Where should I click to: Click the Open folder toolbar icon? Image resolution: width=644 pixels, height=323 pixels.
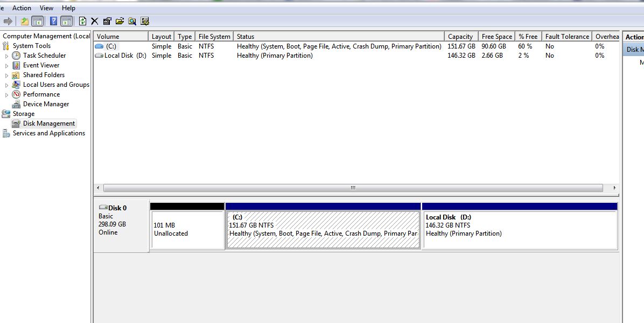coord(120,21)
